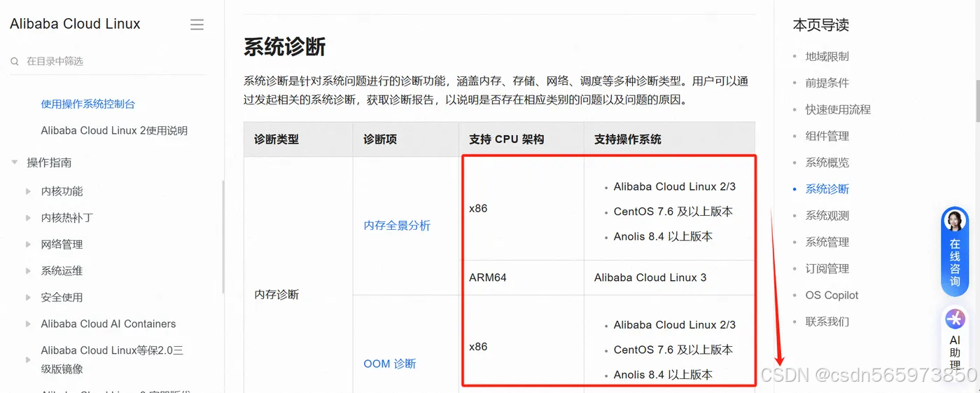Screen dimensions: 980x393
Task: Jump to OS Copilot in page guide
Action: pos(832,296)
